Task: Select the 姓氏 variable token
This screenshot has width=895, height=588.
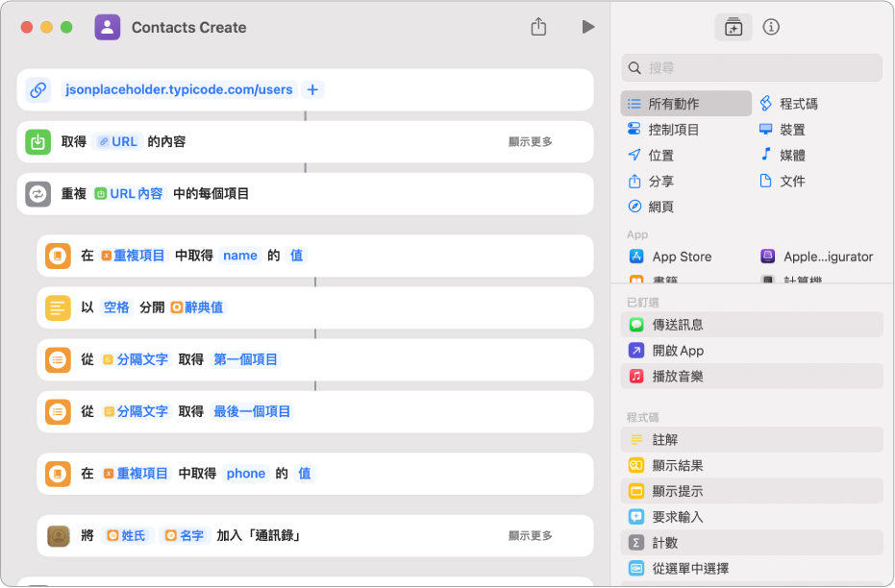Action: point(127,535)
